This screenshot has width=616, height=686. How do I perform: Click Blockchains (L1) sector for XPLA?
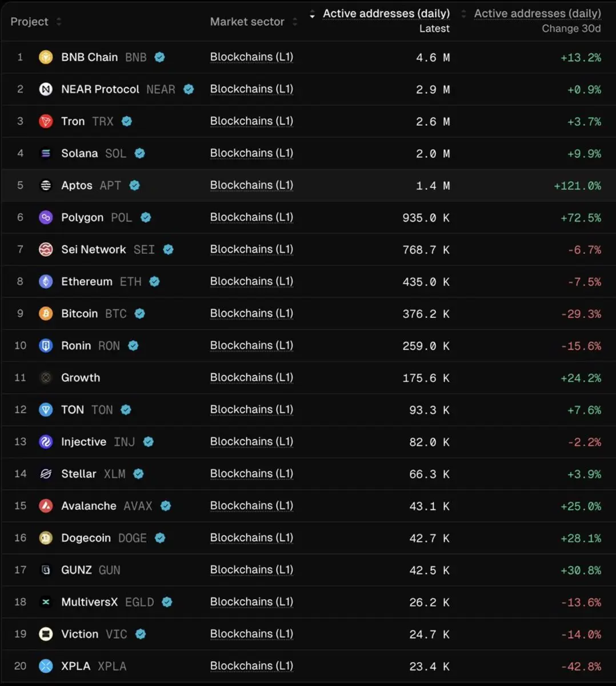pyautogui.click(x=251, y=666)
